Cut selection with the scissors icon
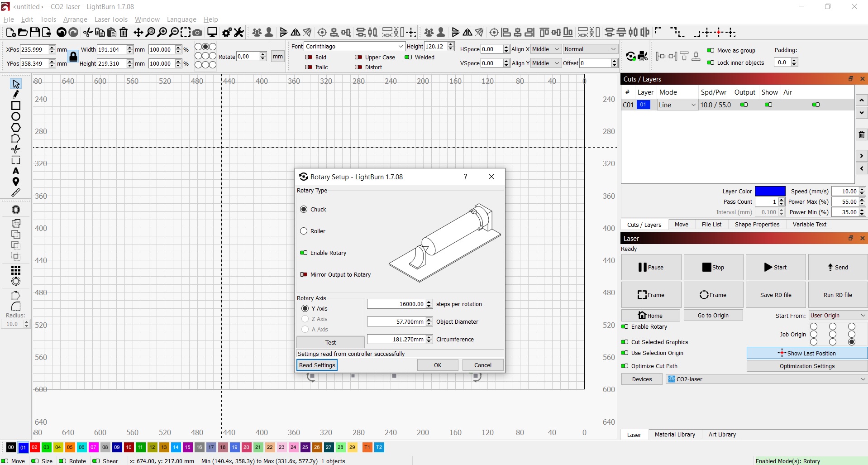The height and width of the screenshot is (465, 868). (x=88, y=33)
